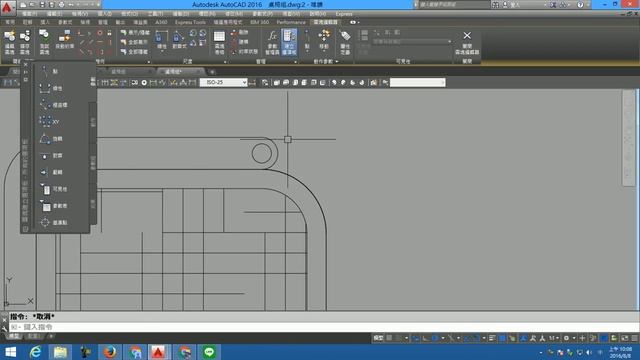Click Constraint Status button in ribbon
The image size is (640, 360).
pyautogui.click(x=244, y=52)
